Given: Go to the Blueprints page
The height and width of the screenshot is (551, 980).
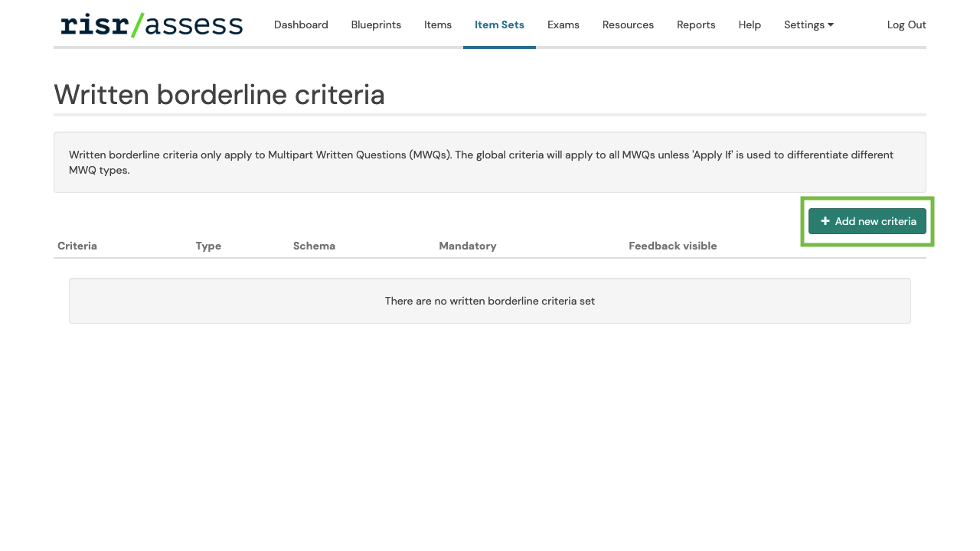Looking at the screenshot, I should (x=376, y=24).
